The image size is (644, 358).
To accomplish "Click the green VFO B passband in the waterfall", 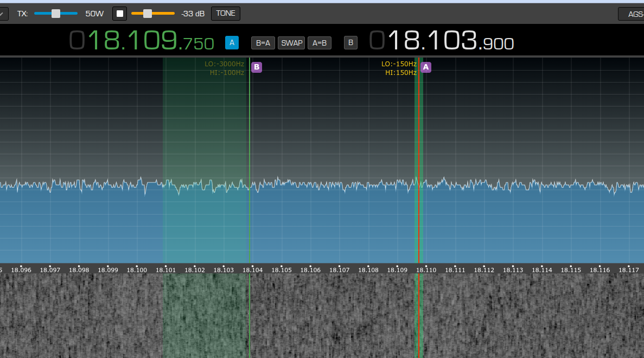I will click(205, 315).
